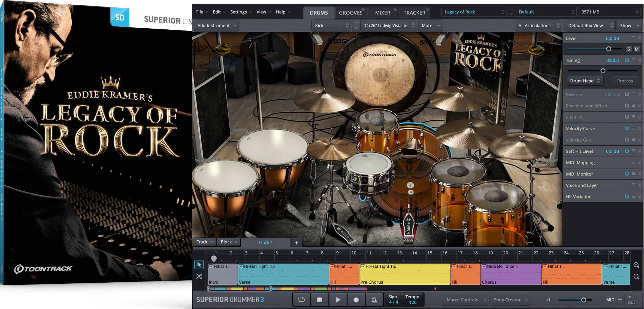
Task: Toggle Velocity Curve power button
Action: pos(627,128)
